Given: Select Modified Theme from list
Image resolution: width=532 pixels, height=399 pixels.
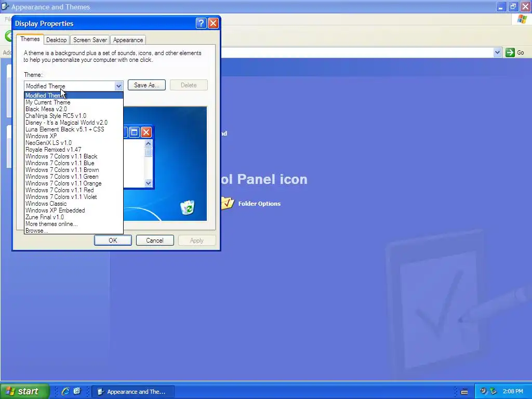Looking at the screenshot, I should (74, 96).
